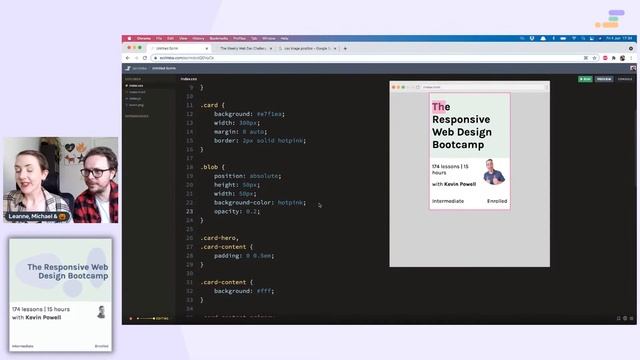The width and height of the screenshot is (640, 360).
Task: Go forward in browser history
Action: pyautogui.click(x=136, y=58)
